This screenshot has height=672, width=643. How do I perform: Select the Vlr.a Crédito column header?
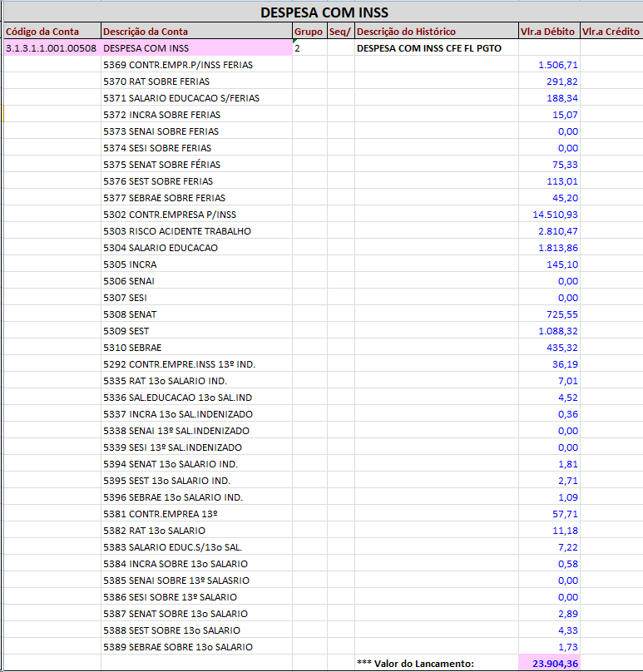coord(611,32)
